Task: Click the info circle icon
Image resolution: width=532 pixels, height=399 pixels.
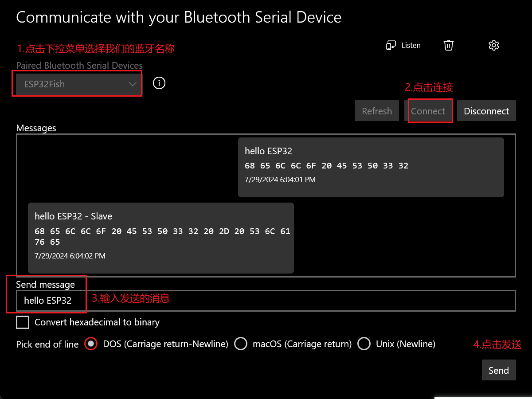Action: click(159, 83)
